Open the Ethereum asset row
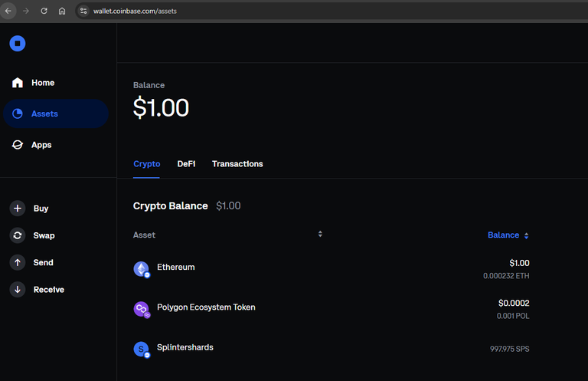Viewport: 588px width, 381px height. 331,269
